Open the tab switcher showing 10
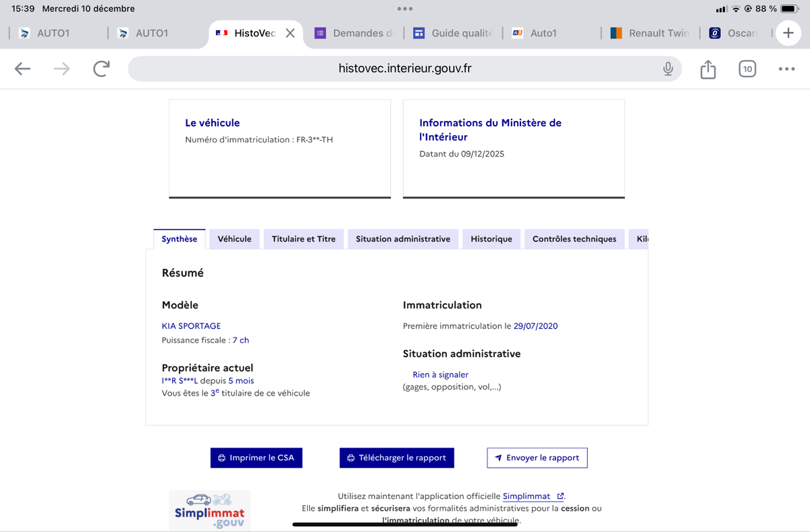The height and width of the screenshot is (532, 810). point(747,69)
